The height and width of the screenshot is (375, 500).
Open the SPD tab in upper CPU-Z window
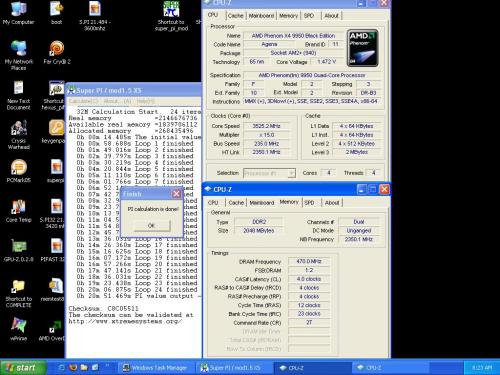click(x=309, y=15)
